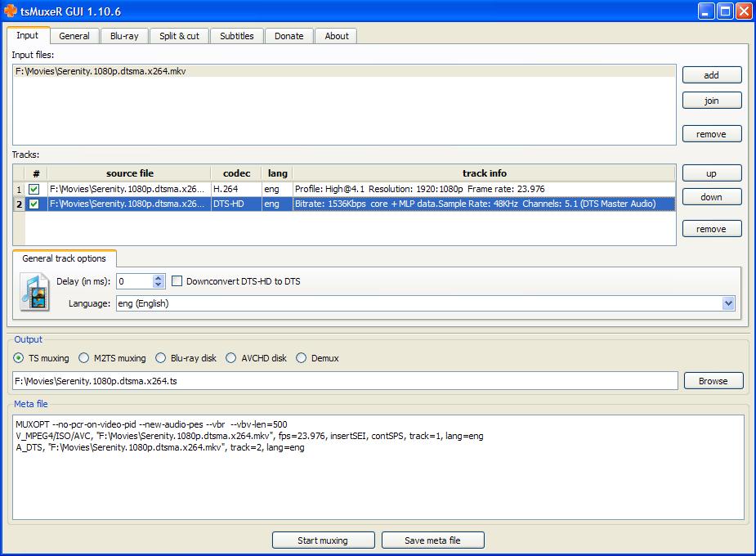Toggle checkbox for DTS-HD track 2
756x556 pixels.
(x=34, y=204)
